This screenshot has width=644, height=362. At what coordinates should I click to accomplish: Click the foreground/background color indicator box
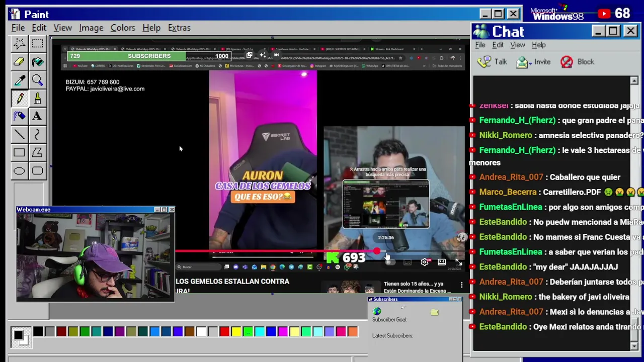(x=20, y=337)
